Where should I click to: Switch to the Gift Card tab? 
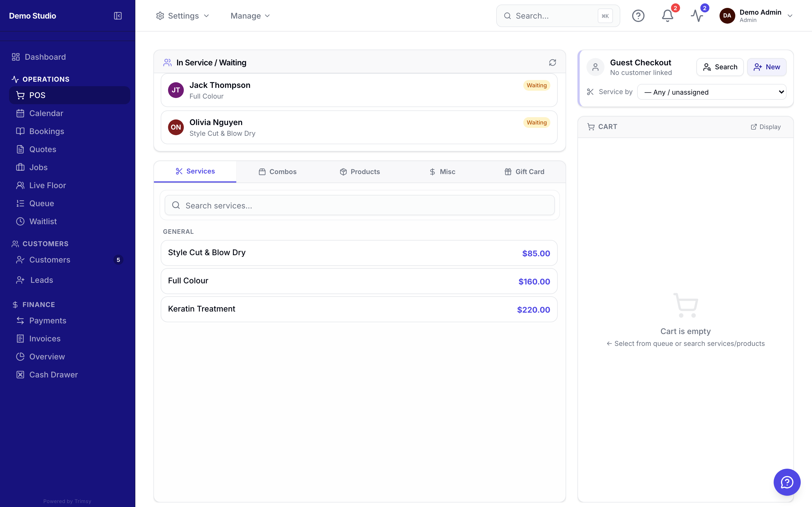pyautogui.click(x=524, y=172)
